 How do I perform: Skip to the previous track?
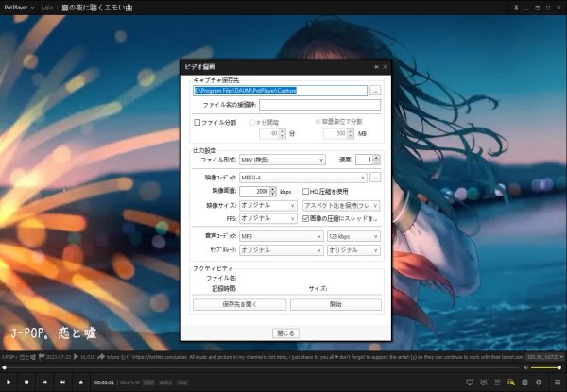[44, 383]
